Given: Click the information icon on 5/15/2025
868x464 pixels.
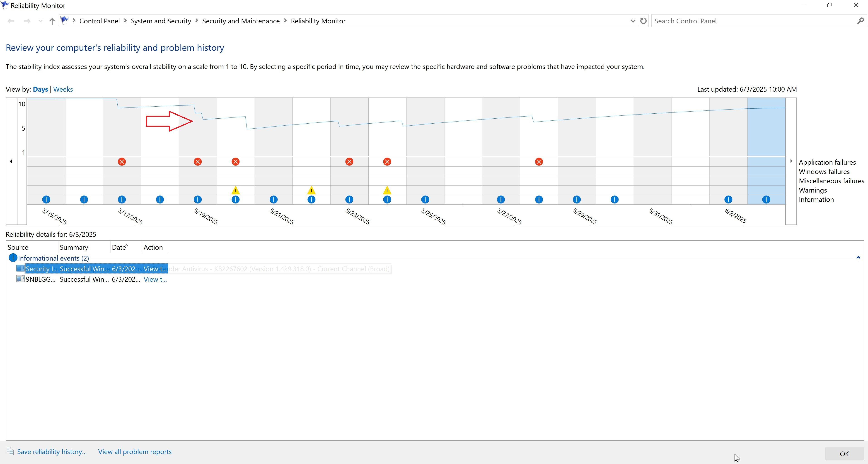Looking at the screenshot, I should 46,200.
